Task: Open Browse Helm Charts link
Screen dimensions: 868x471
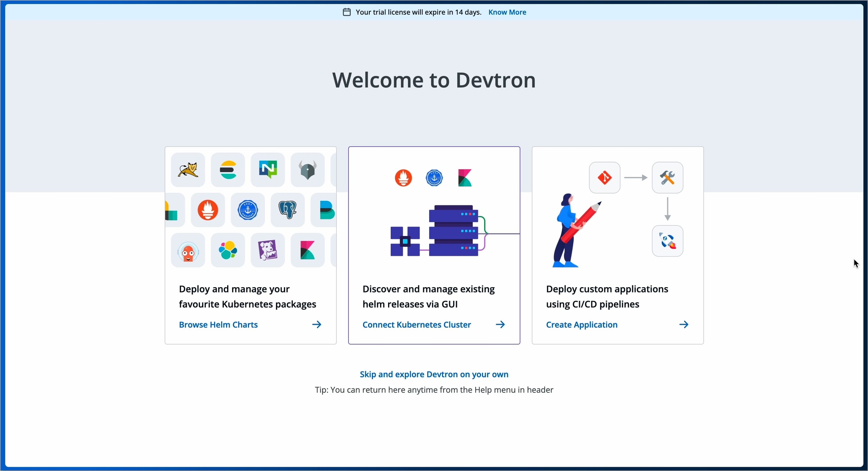Action: (x=218, y=324)
